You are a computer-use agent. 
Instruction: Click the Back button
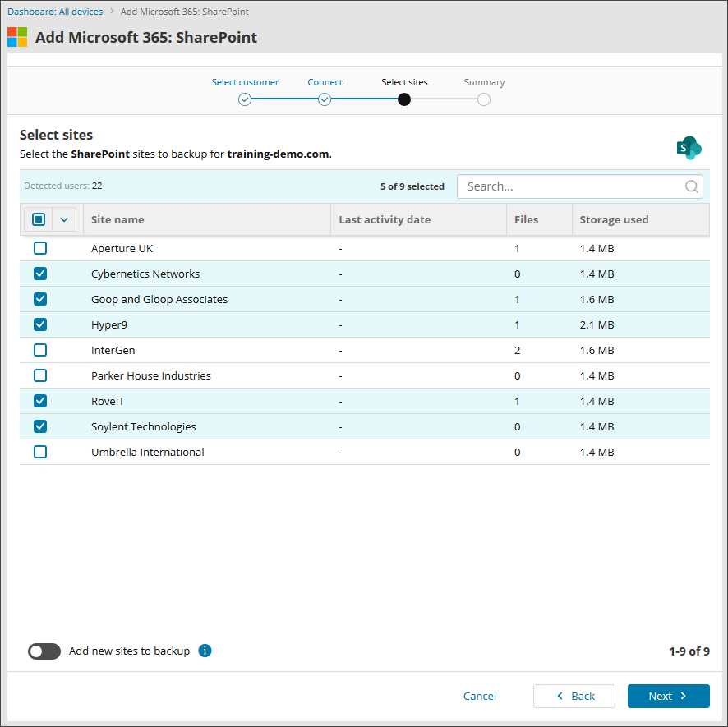[574, 696]
